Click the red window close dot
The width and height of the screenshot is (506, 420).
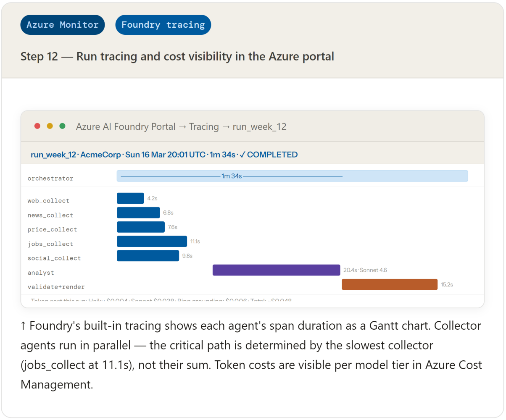(37, 126)
